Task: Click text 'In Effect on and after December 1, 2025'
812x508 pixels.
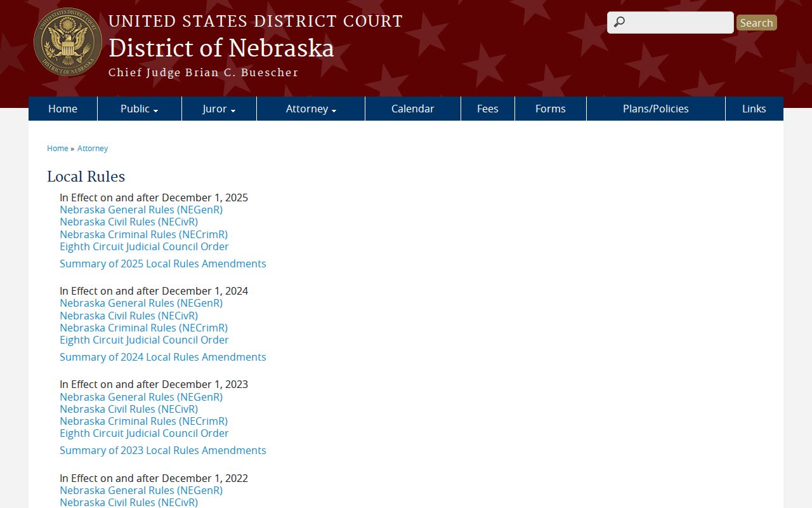Action: [154, 197]
